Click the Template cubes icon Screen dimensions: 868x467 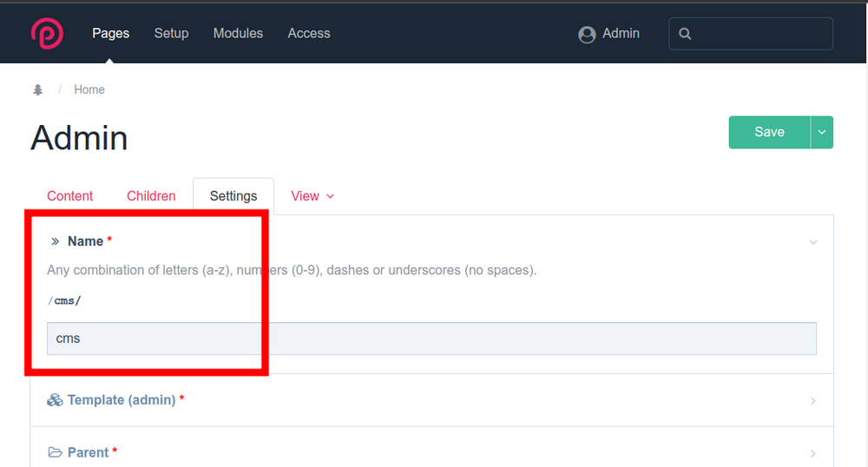click(55, 400)
